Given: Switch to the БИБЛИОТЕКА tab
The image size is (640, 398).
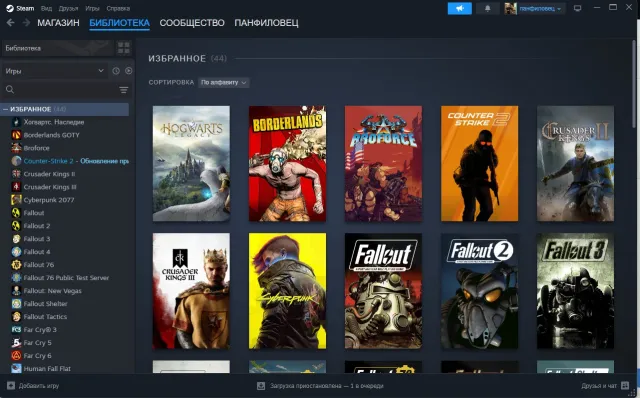Looking at the screenshot, I should point(120,23).
